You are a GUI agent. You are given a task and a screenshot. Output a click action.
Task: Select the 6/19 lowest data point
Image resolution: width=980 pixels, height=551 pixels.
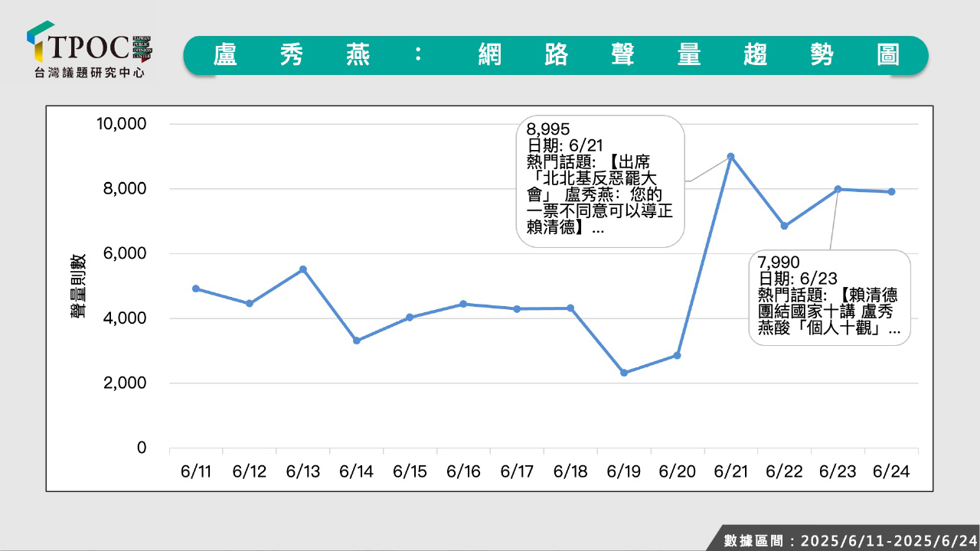tap(624, 373)
